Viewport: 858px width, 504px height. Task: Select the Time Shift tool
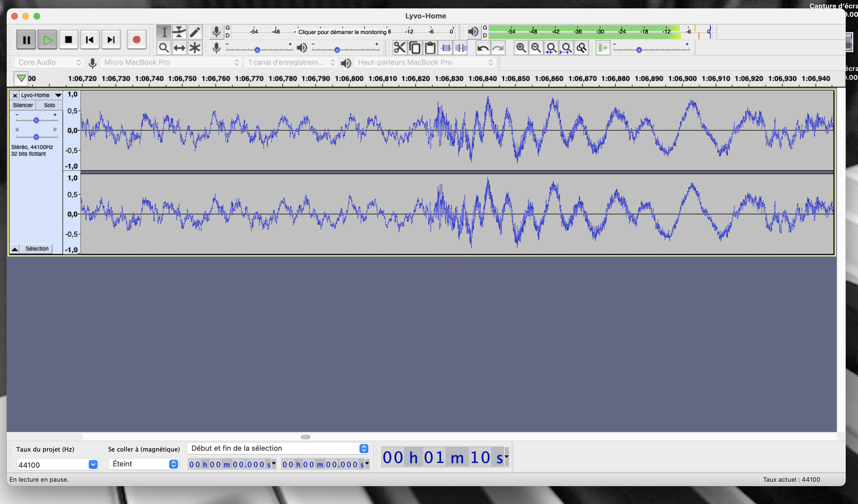179,48
